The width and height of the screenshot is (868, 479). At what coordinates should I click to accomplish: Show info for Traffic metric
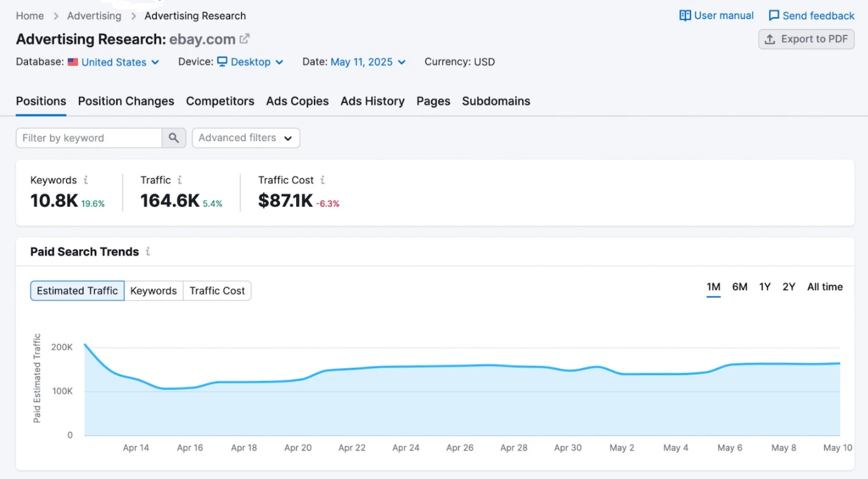click(179, 180)
